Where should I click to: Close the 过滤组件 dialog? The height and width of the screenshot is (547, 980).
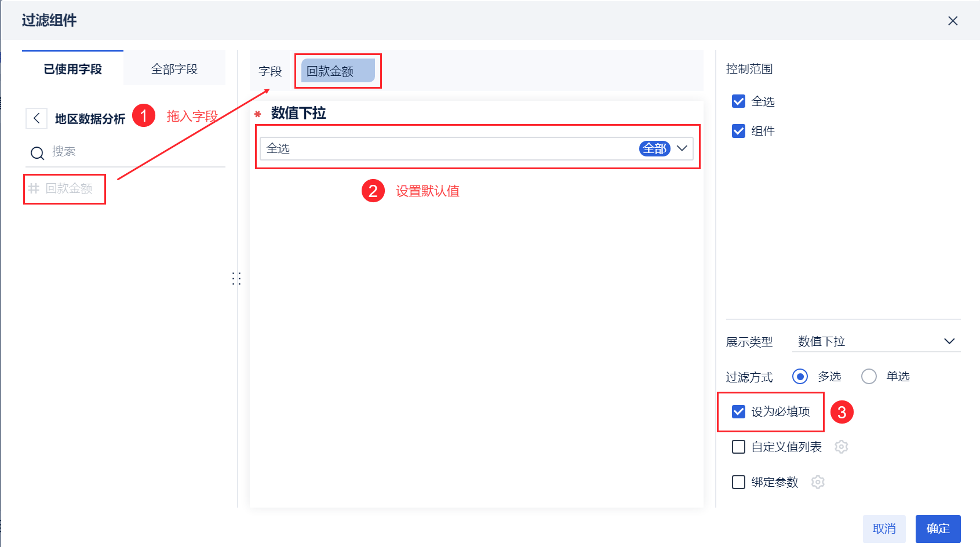(952, 21)
